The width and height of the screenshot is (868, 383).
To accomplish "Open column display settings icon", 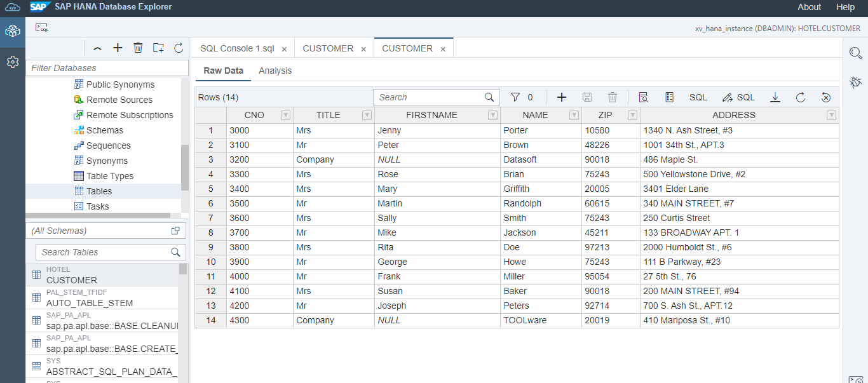I will (669, 97).
